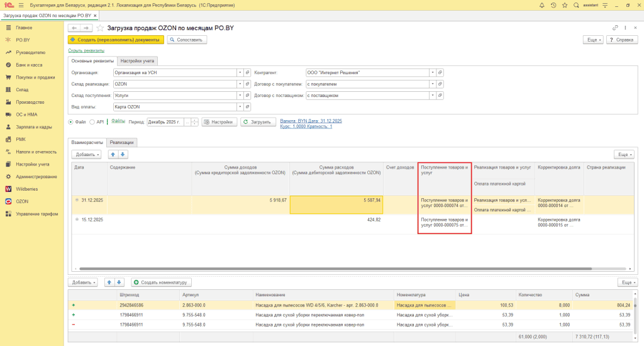Select cell with amount 5 587,94
The image size is (644, 346).
[336, 204]
